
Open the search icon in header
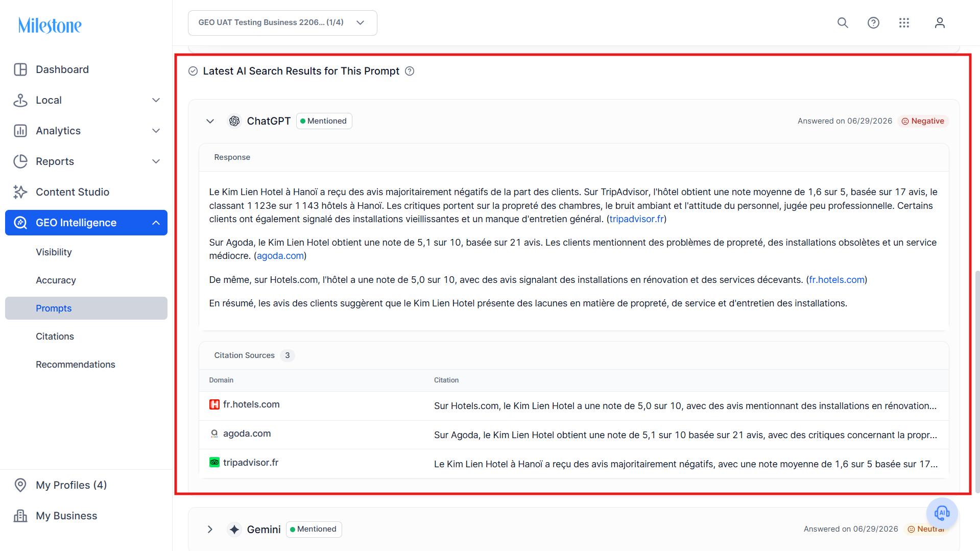click(x=843, y=23)
